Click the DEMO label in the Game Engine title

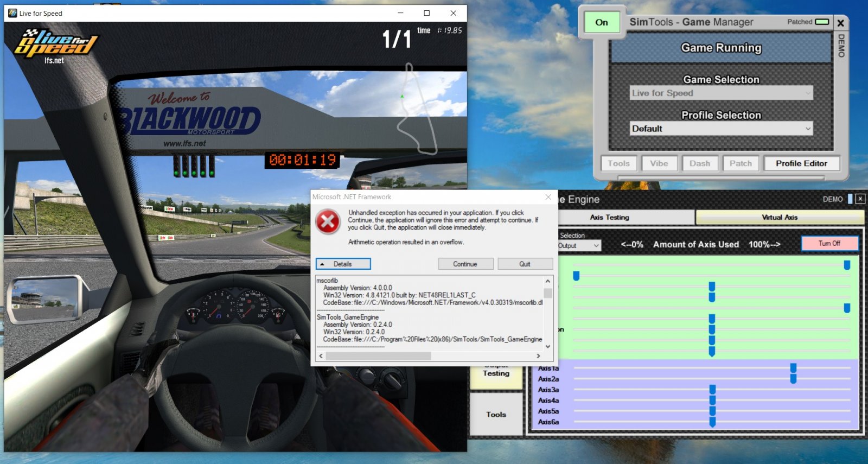click(833, 199)
